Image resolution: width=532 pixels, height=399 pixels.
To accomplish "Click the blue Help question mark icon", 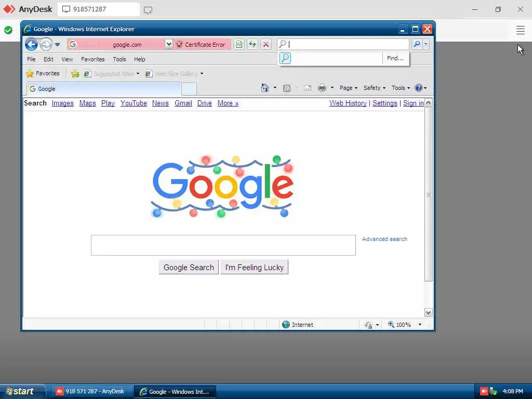I will pos(419,88).
